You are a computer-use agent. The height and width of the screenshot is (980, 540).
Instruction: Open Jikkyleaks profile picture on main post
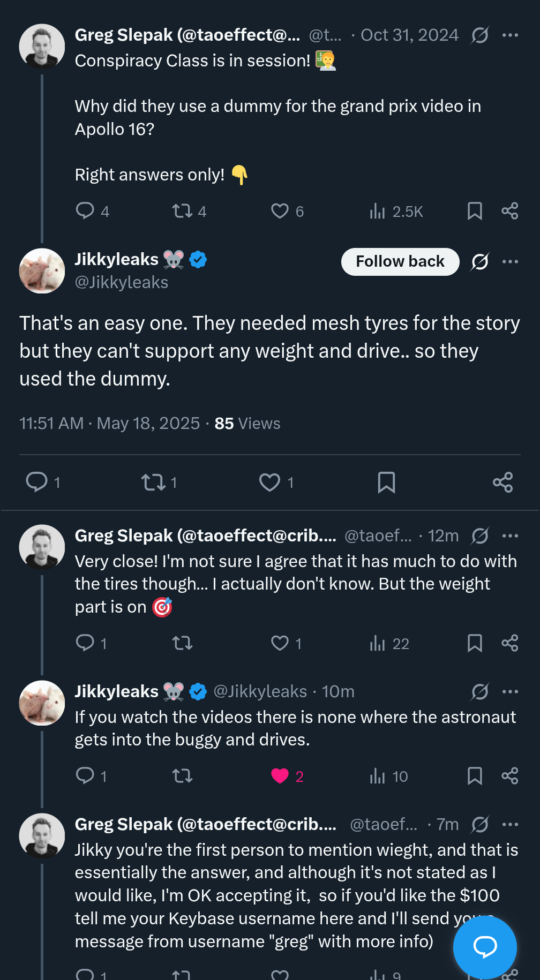42,271
